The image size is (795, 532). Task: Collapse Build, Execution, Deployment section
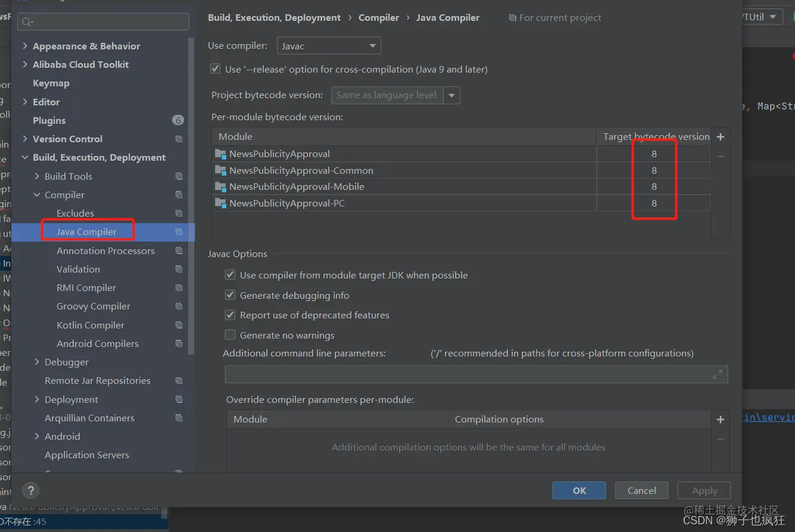click(x=25, y=158)
